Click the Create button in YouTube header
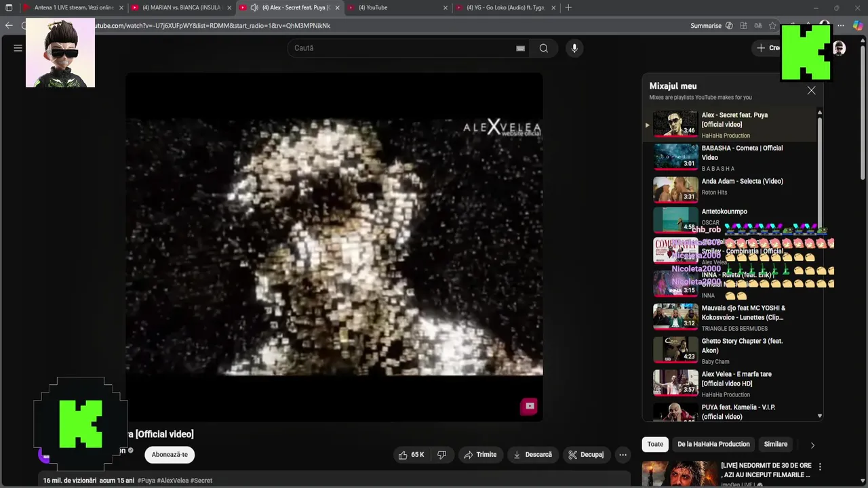The image size is (868, 488). pyautogui.click(x=768, y=48)
